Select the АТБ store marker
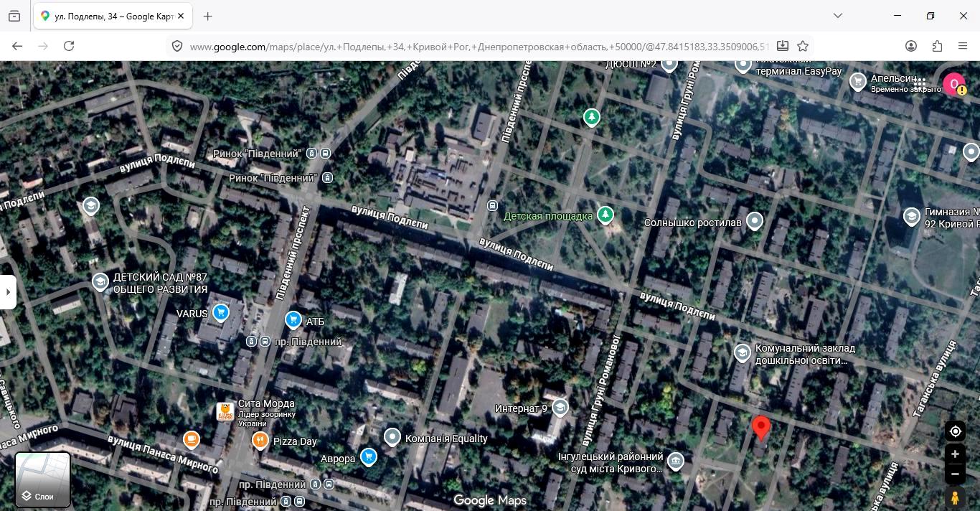 pos(293,320)
